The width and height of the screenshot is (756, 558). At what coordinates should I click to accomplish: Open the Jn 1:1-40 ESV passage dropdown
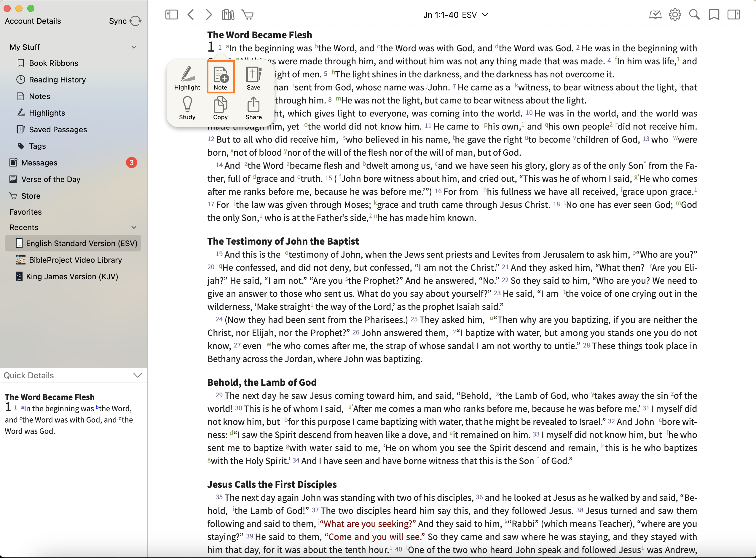pyautogui.click(x=455, y=15)
